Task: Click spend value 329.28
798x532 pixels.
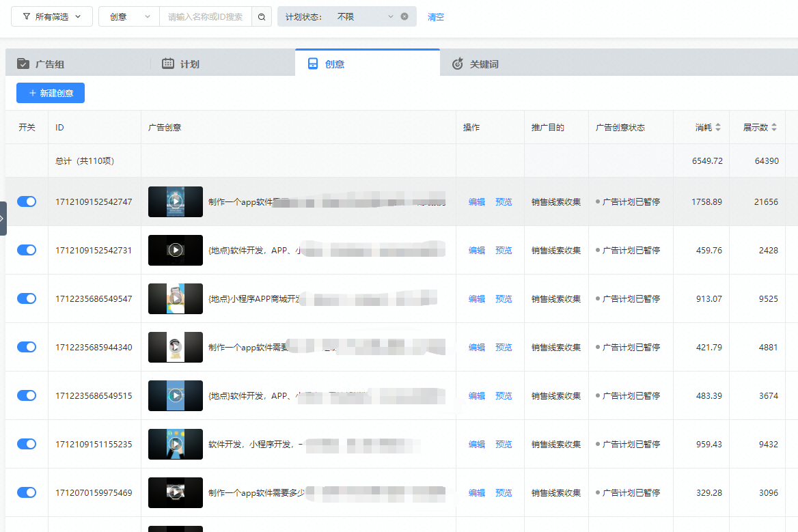Action: click(x=709, y=493)
